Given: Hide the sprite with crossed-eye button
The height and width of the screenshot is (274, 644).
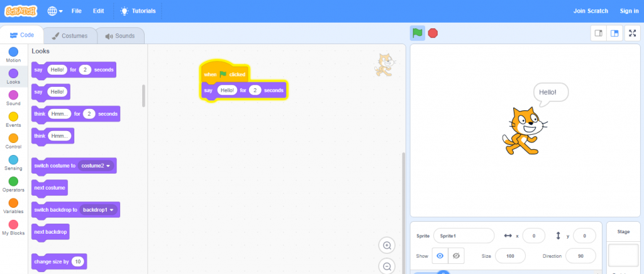Looking at the screenshot, I should coord(456,256).
